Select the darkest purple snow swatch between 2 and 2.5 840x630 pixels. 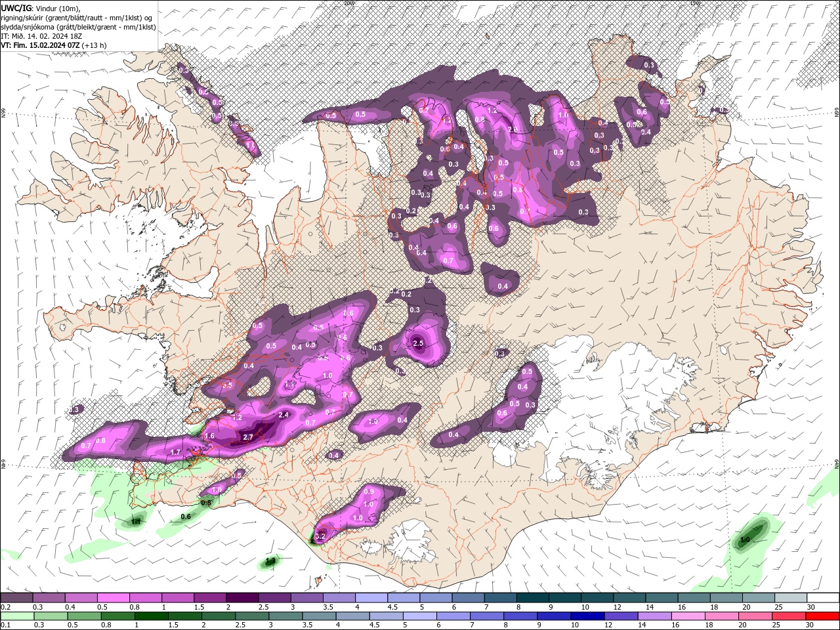coord(242,598)
